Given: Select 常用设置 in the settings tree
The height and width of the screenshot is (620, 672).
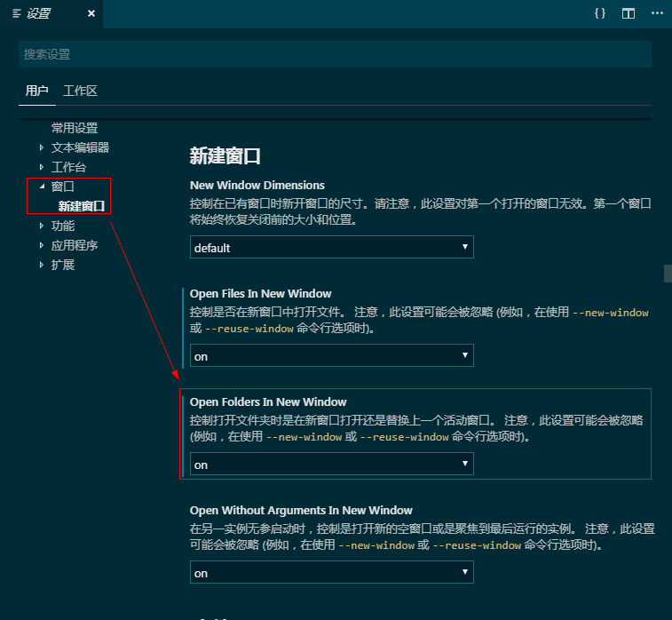Looking at the screenshot, I should pyautogui.click(x=75, y=128).
